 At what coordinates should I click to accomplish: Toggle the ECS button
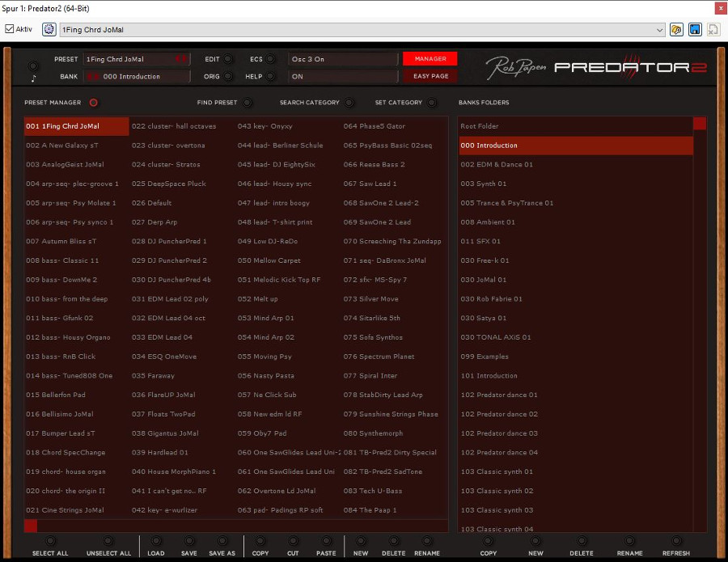click(270, 59)
